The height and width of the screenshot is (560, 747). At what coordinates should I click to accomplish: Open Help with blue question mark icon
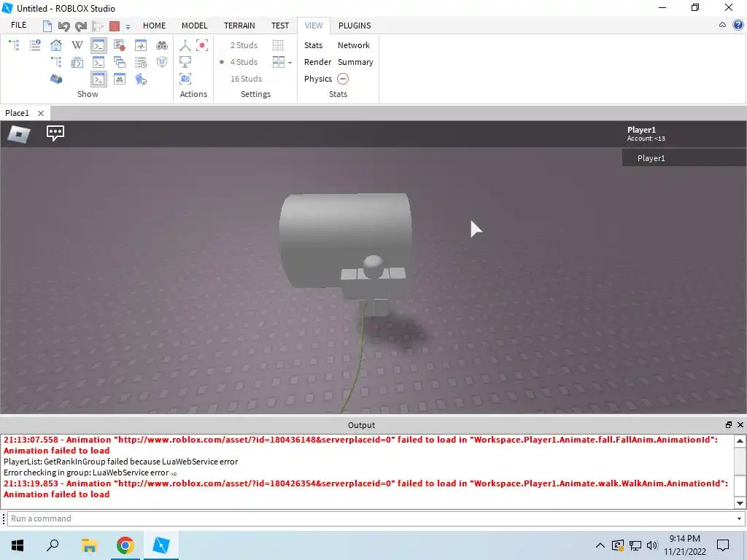738,25
